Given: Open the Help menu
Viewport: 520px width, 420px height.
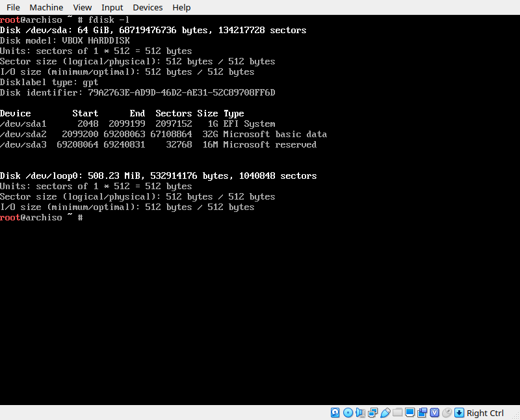Looking at the screenshot, I should 181,7.
